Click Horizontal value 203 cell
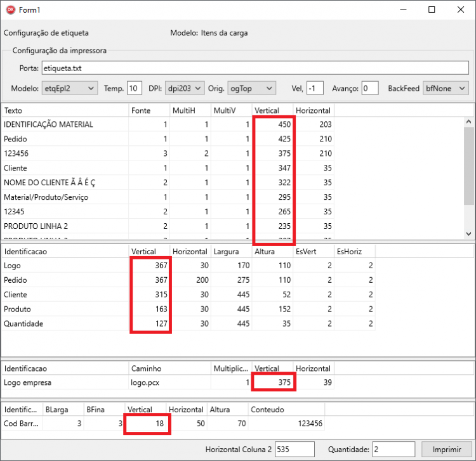This screenshot has width=476, height=461. point(314,124)
